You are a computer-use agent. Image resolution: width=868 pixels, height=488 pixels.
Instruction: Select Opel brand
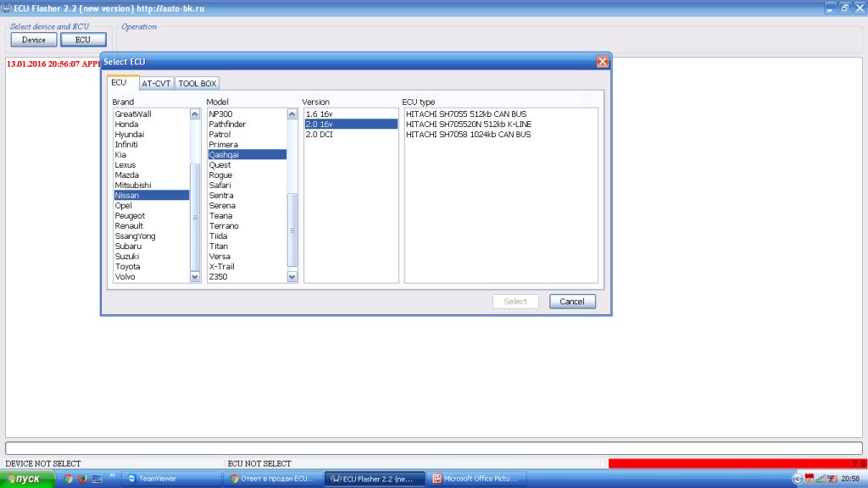click(x=151, y=205)
